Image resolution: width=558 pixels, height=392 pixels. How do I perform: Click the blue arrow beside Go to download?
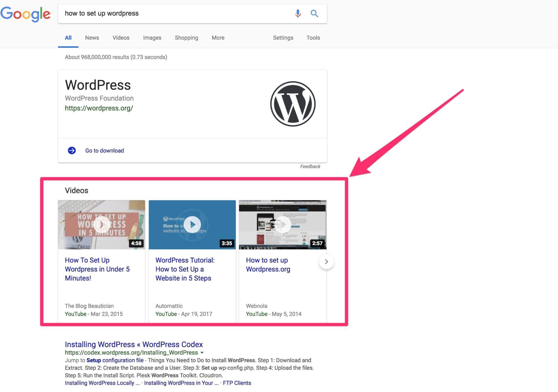pos(72,150)
